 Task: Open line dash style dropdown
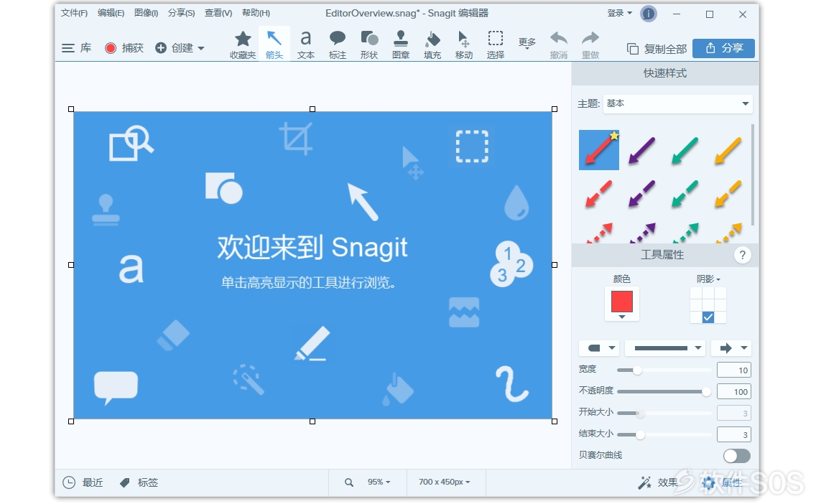click(665, 348)
